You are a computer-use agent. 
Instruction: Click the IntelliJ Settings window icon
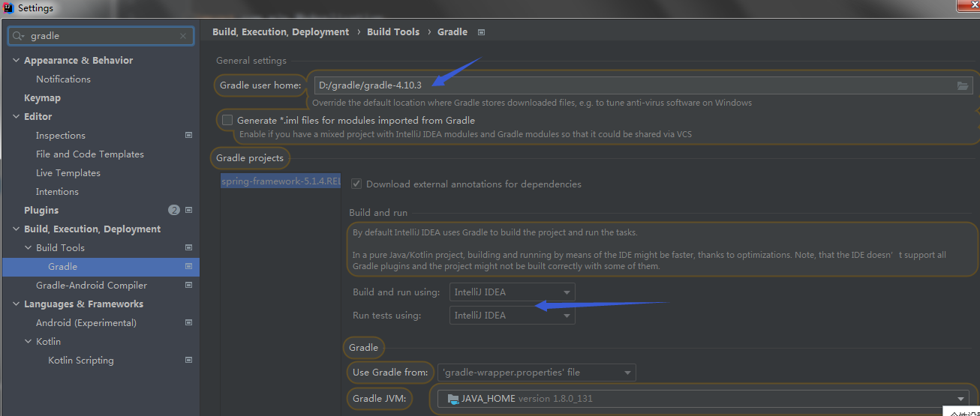[x=9, y=8]
